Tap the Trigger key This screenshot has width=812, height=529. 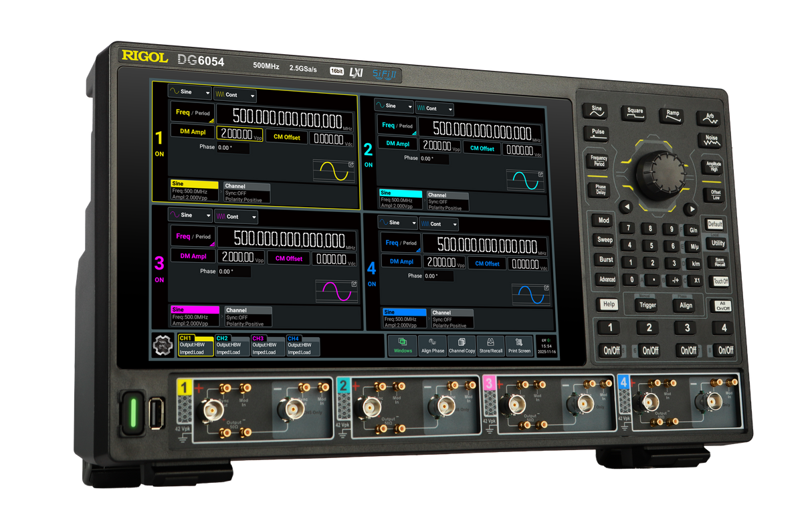point(647,305)
